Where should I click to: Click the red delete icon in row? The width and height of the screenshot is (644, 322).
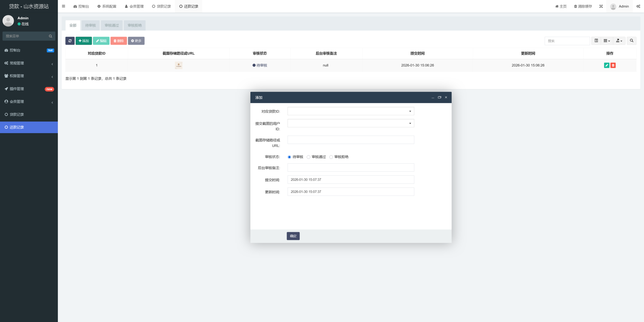613,65
